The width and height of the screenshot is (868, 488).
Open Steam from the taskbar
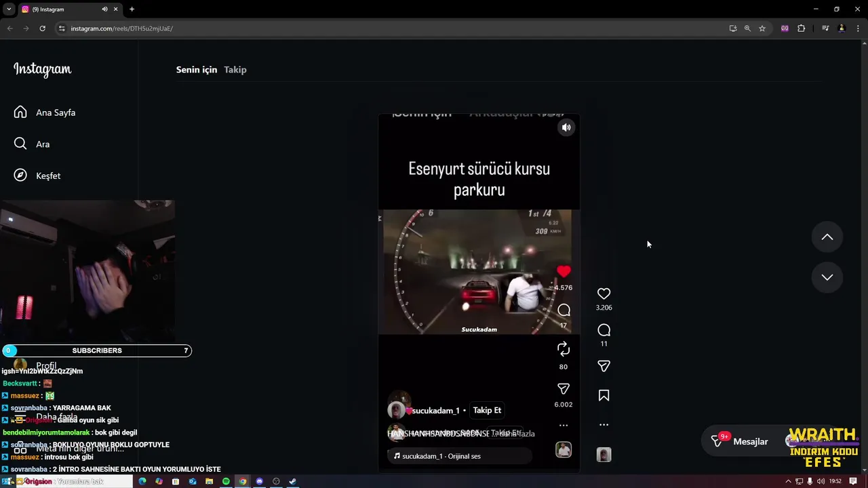pos(292,481)
